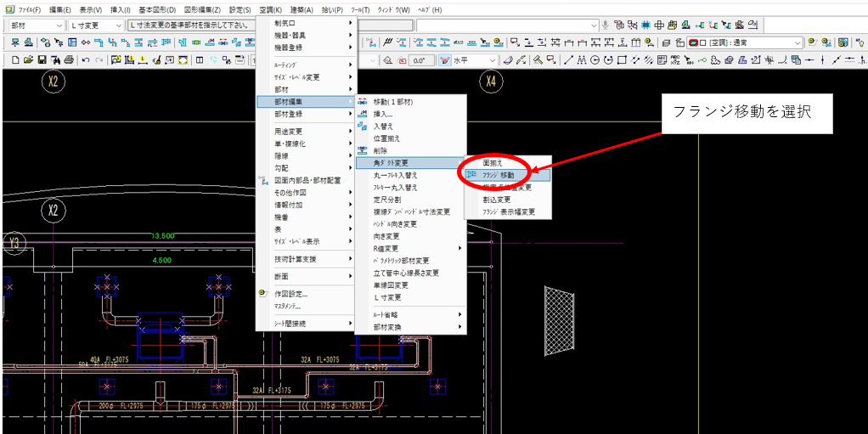This screenshot has height=434, width=868.
Task: Open the L寸変更 command dropdown
Action: [97, 25]
